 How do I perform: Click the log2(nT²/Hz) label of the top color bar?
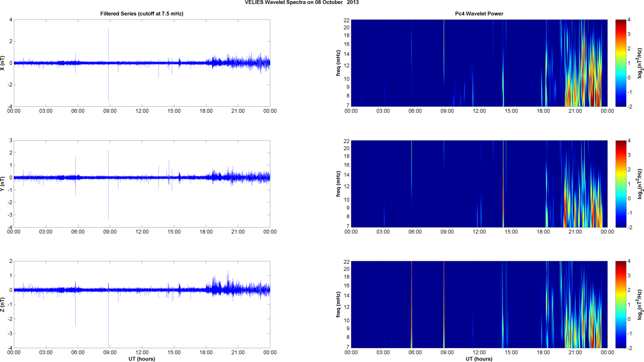click(x=640, y=63)
